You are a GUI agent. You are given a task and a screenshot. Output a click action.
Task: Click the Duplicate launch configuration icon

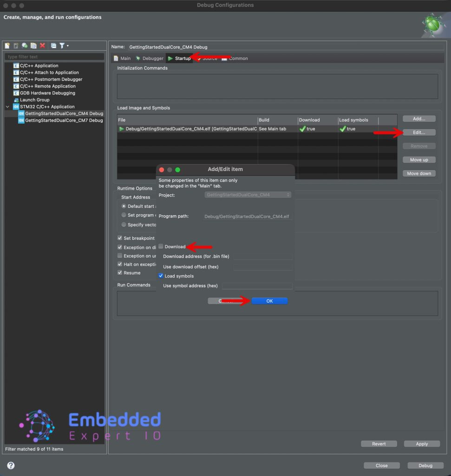coord(33,46)
